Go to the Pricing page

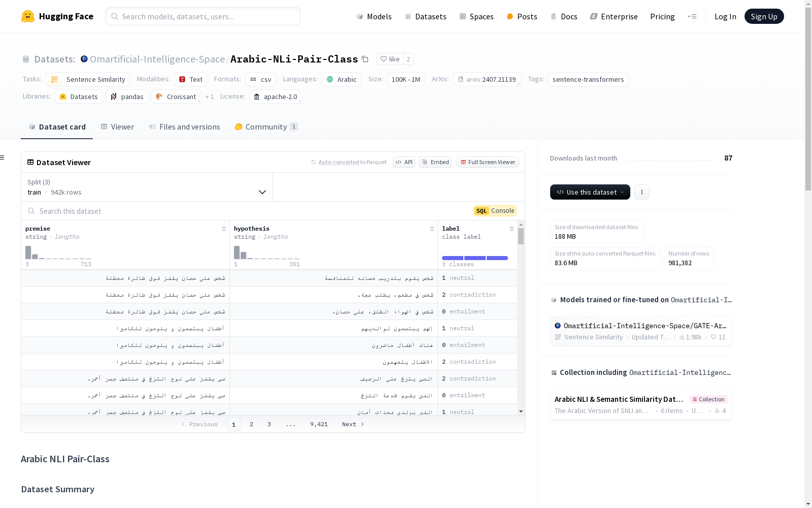tap(662, 16)
